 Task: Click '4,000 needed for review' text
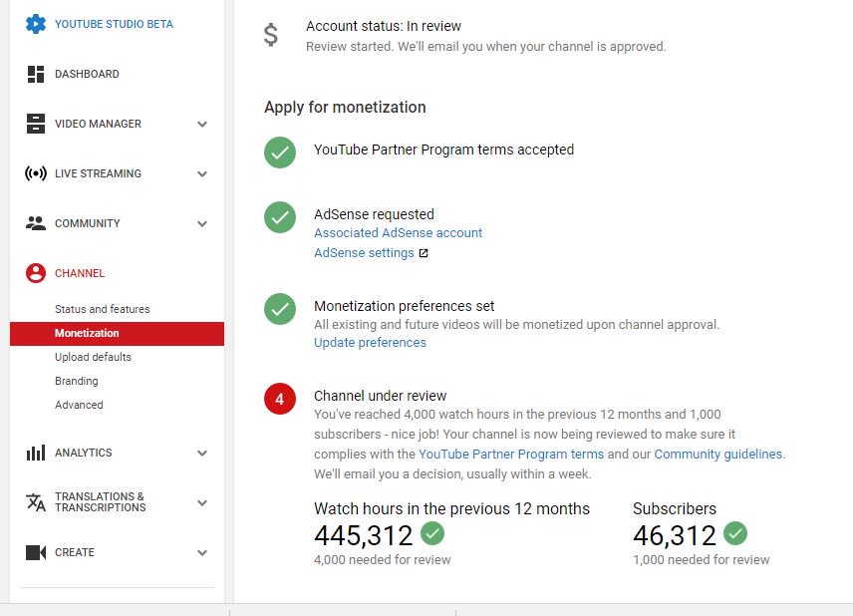click(383, 560)
